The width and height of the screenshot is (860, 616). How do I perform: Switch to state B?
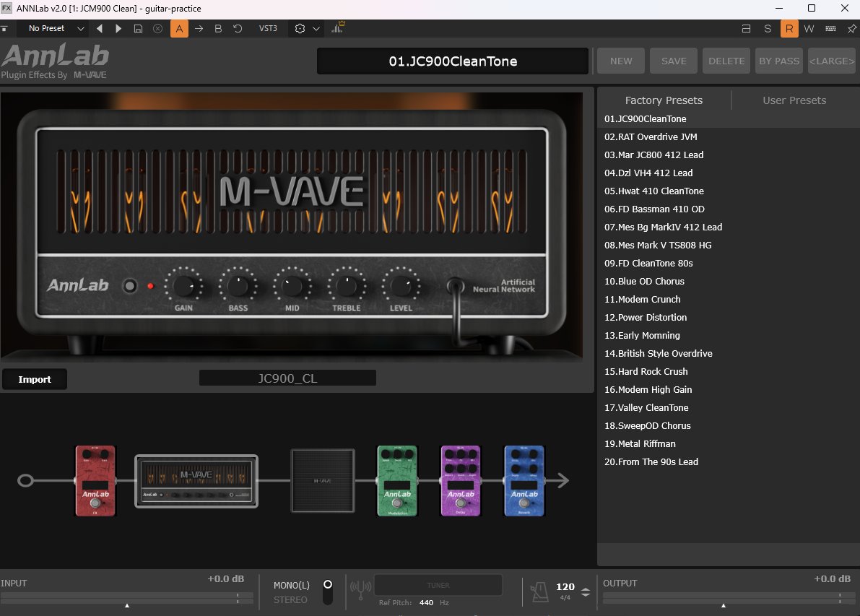[x=218, y=28]
